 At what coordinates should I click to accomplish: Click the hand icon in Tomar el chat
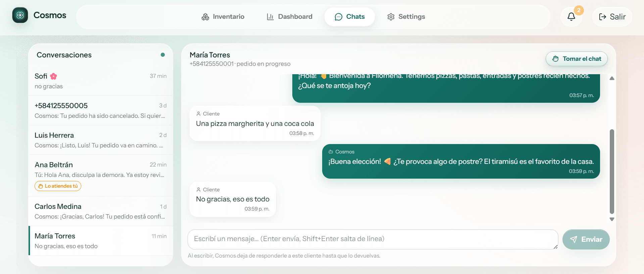[x=555, y=59]
